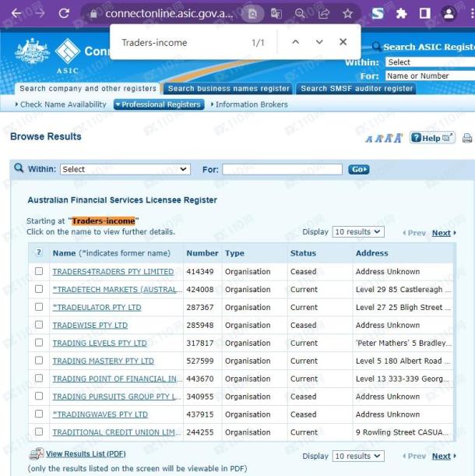Open TRADEWISE PTY LTD details
The image size is (475, 476).
coord(90,326)
